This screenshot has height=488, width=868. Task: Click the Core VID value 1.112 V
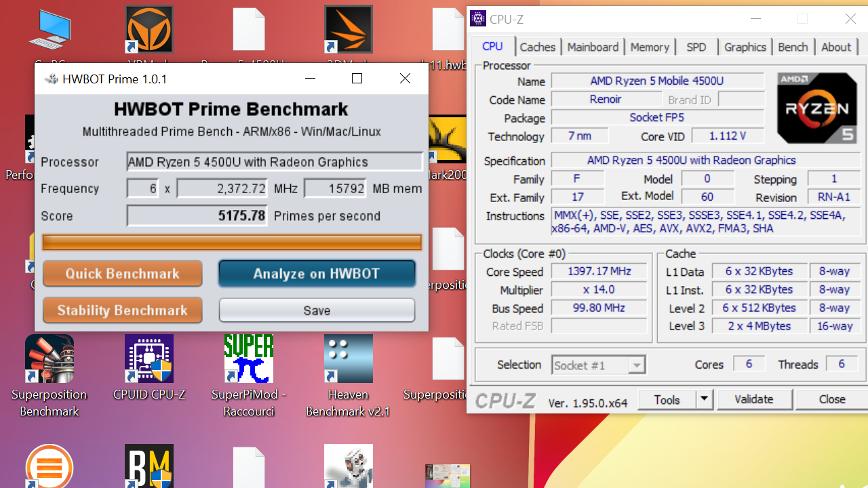[727, 136]
